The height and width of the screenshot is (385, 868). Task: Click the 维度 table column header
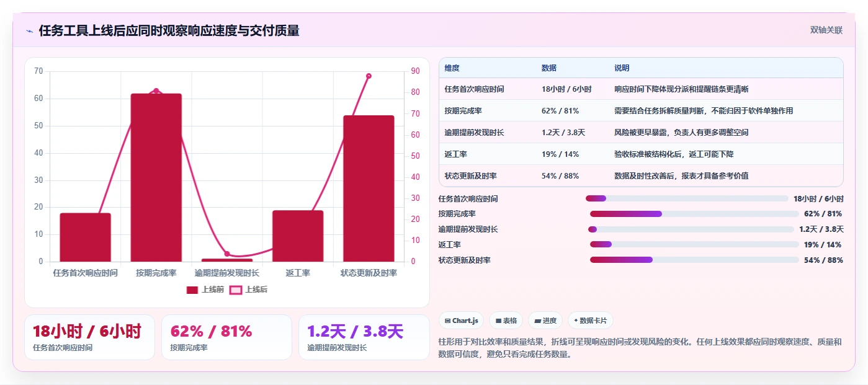click(x=452, y=68)
